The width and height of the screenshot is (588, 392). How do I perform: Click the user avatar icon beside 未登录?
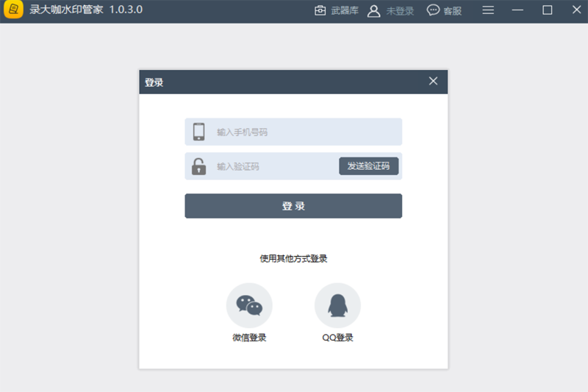[x=373, y=10]
